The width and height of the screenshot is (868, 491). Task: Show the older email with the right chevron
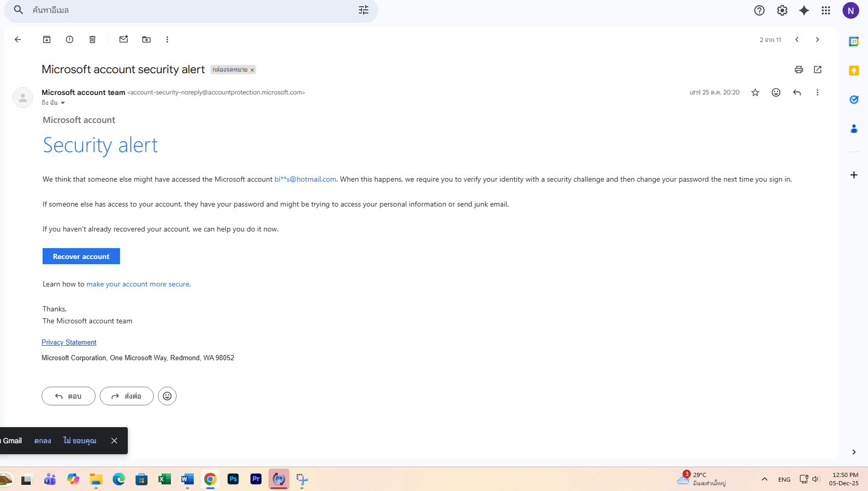click(818, 39)
